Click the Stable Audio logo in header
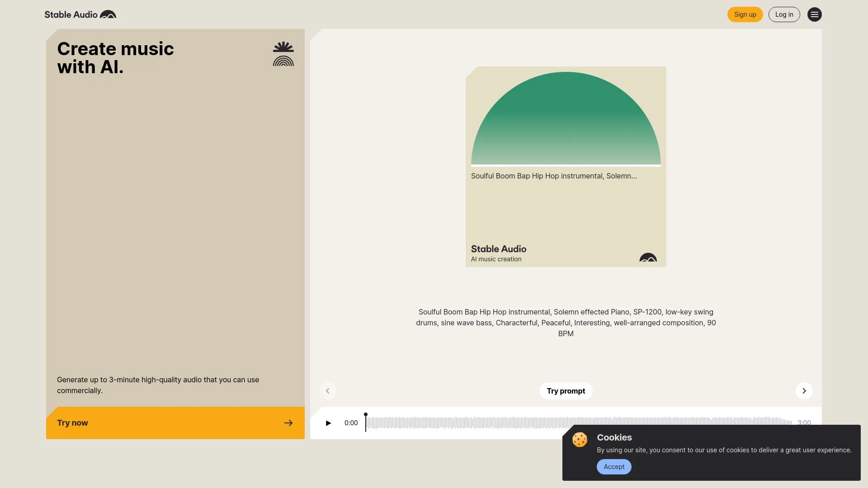This screenshot has height=488, width=868. [80, 14]
